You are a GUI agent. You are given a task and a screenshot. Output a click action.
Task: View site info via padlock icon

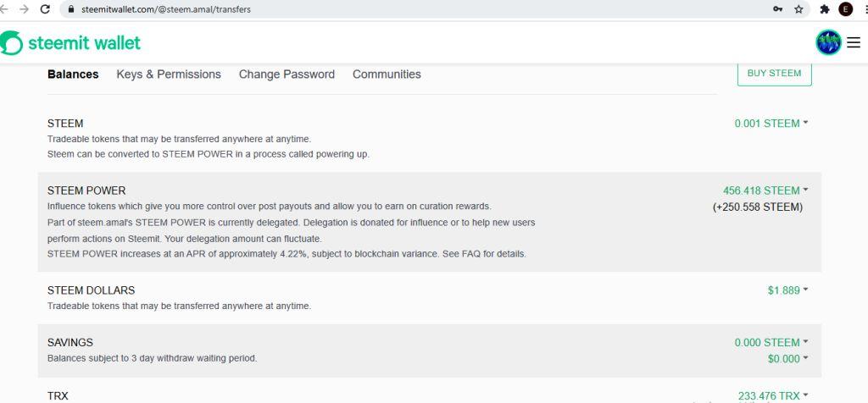(71, 9)
